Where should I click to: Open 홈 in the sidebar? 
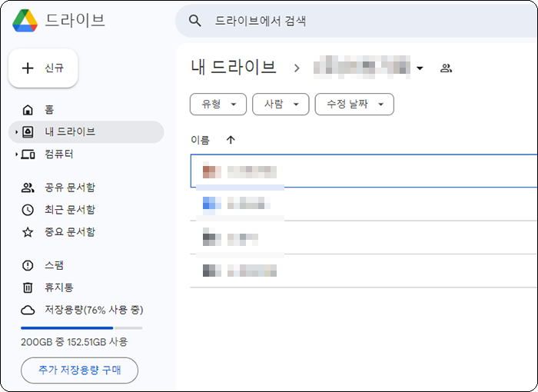click(x=86, y=110)
